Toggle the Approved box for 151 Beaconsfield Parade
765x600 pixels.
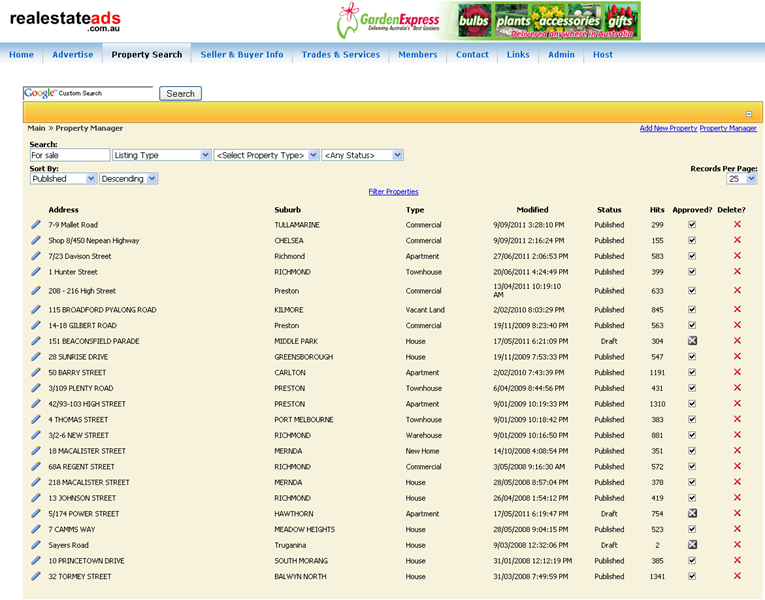tap(692, 340)
